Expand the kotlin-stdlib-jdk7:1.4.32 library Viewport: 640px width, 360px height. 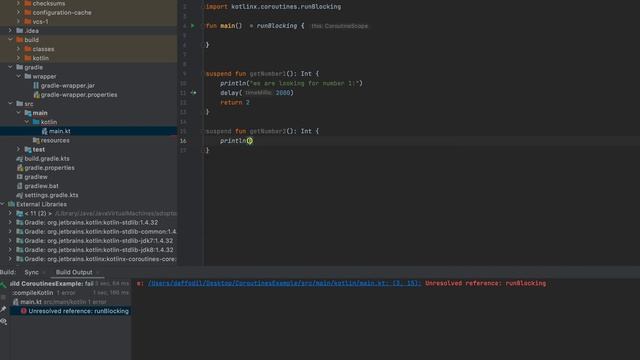point(10,241)
